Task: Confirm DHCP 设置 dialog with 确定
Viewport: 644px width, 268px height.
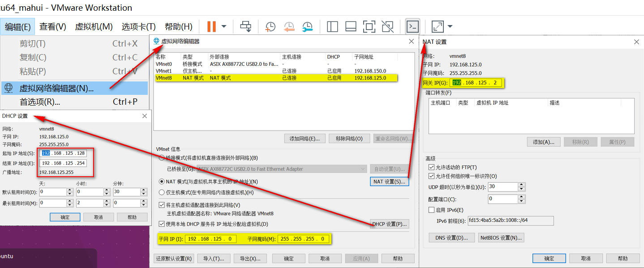Action: pyautogui.click(x=65, y=217)
